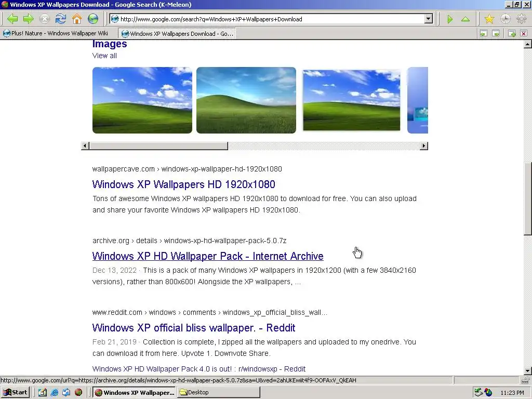Click the address bar URL field
This screenshot has width=532, height=399.
[x=271, y=19]
